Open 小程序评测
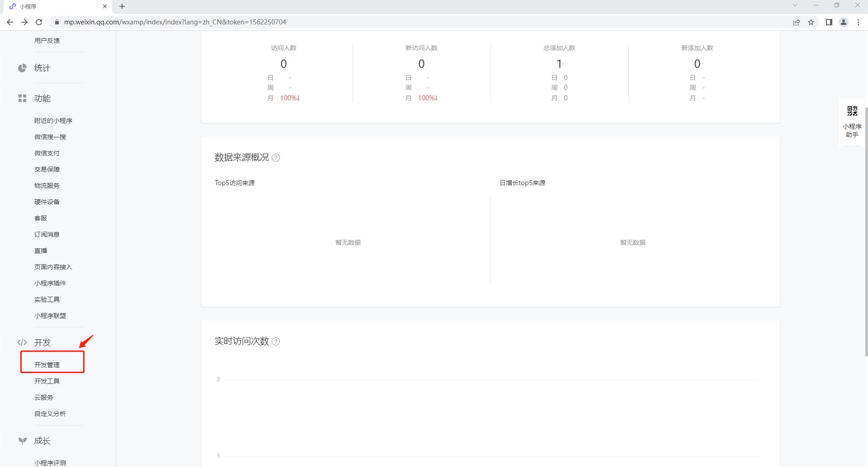Image resolution: width=868 pixels, height=467 pixels. (50, 463)
